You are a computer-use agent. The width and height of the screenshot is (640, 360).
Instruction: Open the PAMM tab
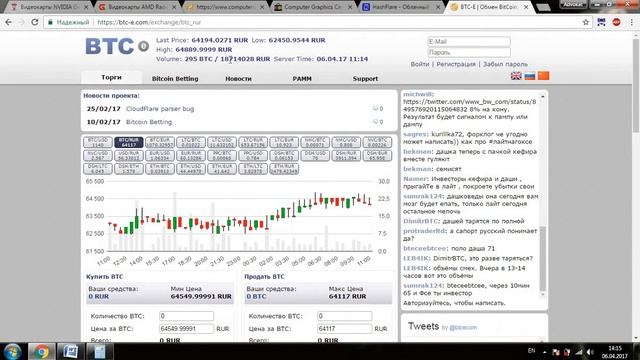pos(302,78)
